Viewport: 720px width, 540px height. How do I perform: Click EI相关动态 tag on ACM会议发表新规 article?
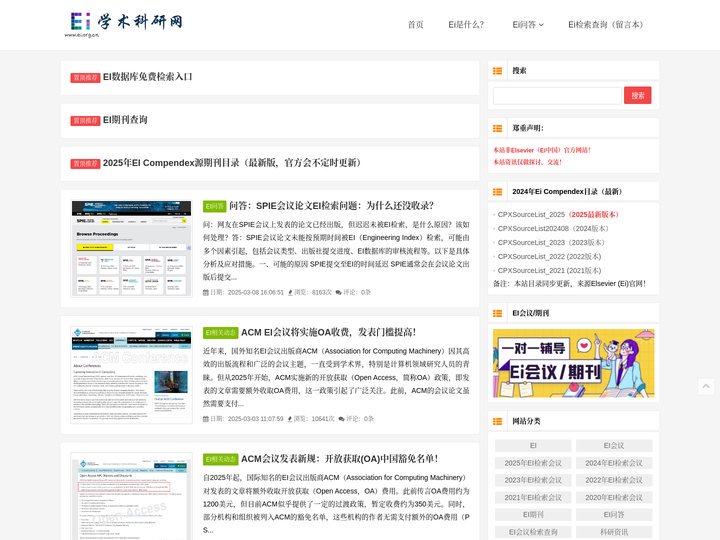click(x=220, y=460)
